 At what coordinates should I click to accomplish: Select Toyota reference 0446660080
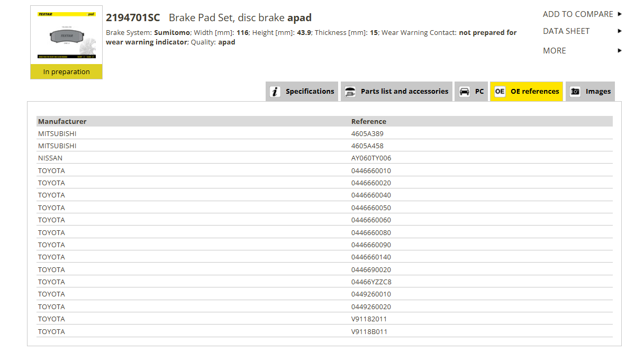[371, 232]
